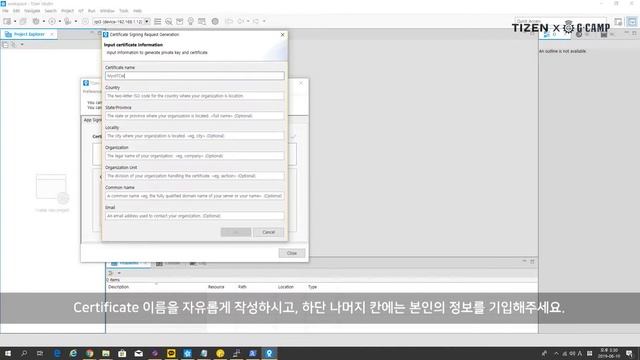
Task: Open Internet Explorer from taskbar
Action: (x=73, y=353)
